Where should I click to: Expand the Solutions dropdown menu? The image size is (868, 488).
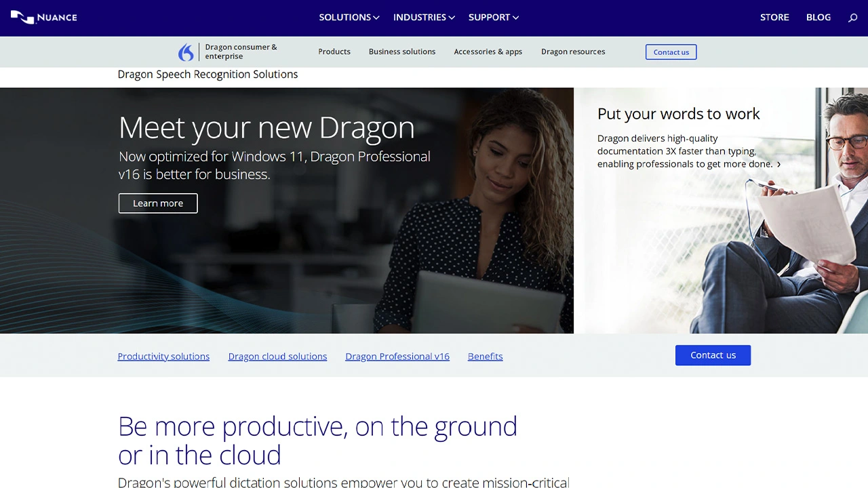coord(349,17)
